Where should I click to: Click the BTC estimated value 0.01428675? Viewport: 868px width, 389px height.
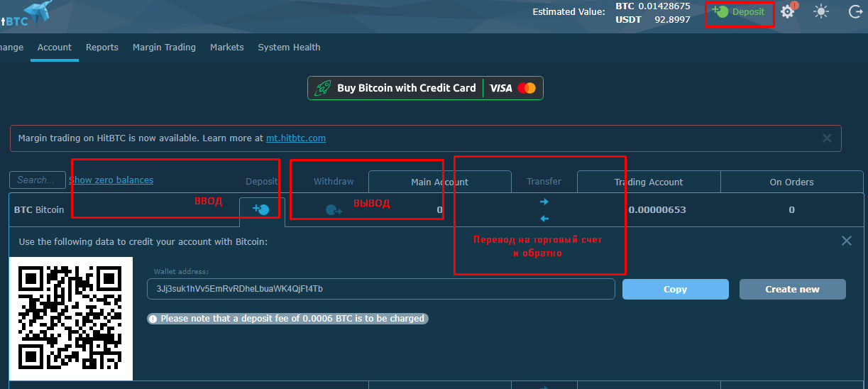tap(664, 6)
